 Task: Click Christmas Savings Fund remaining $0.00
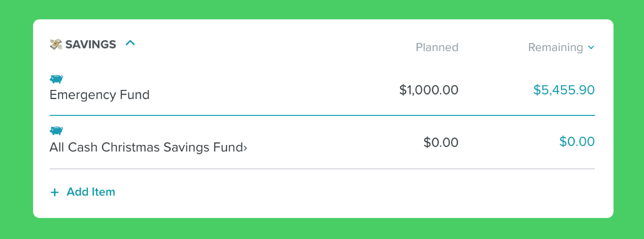click(577, 142)
